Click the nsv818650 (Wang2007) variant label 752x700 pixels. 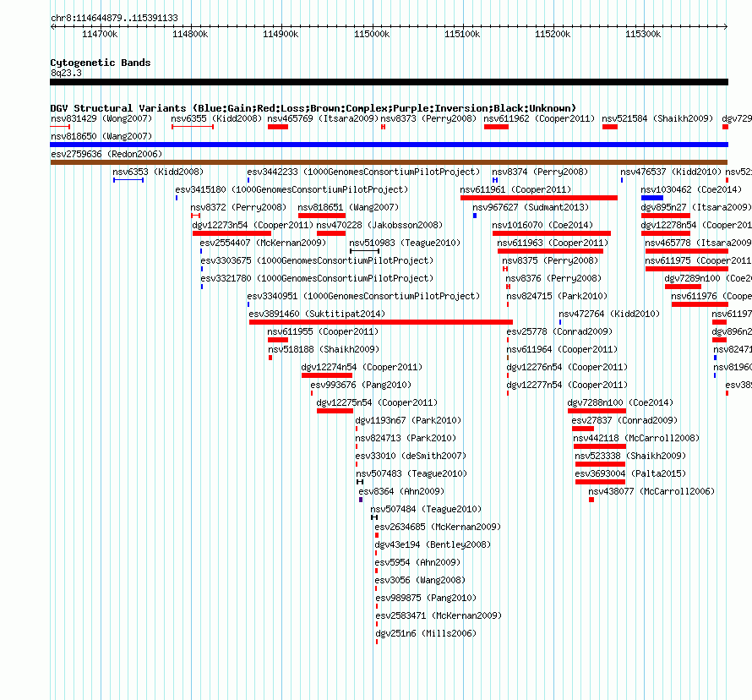click(x=101, y=136)
